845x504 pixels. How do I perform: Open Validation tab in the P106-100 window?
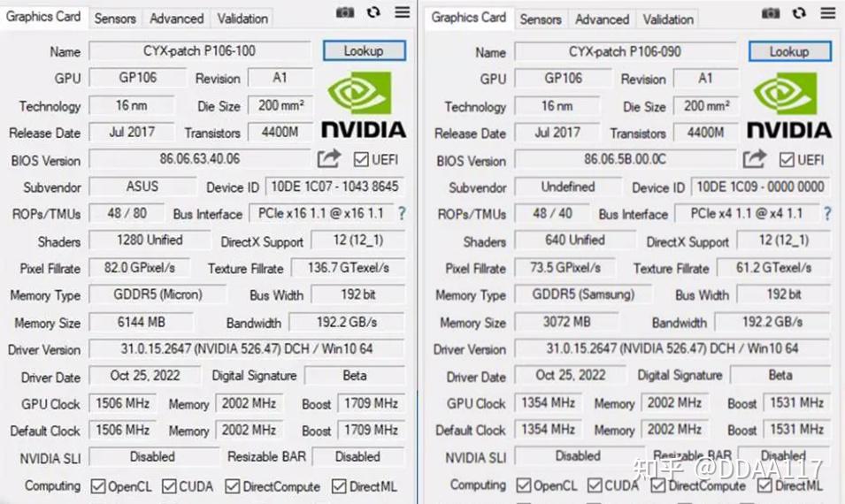[x=242, y=19]
